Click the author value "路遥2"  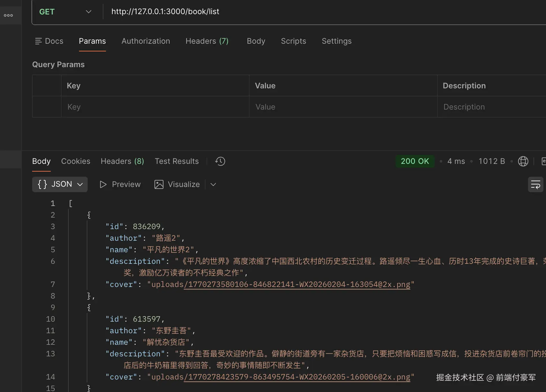166,238
